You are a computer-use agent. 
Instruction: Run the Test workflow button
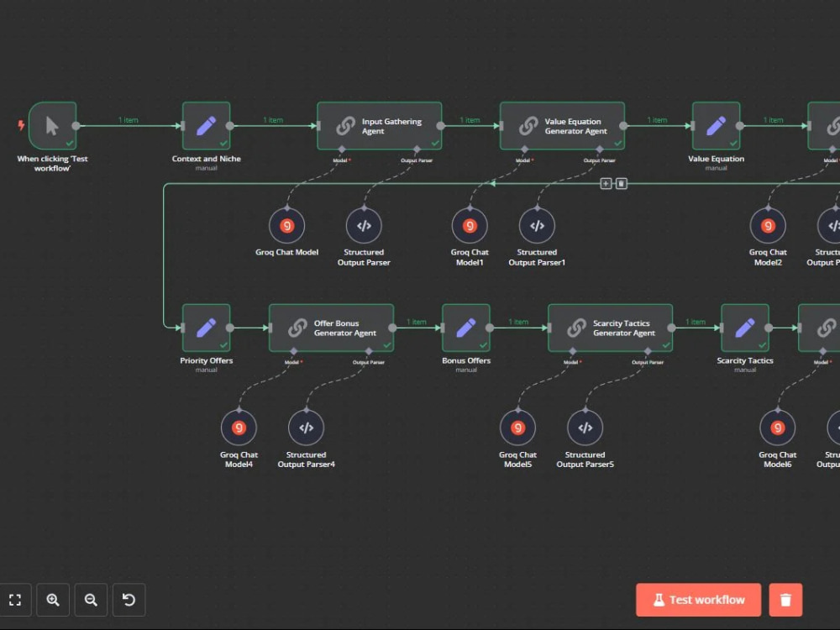699,600
